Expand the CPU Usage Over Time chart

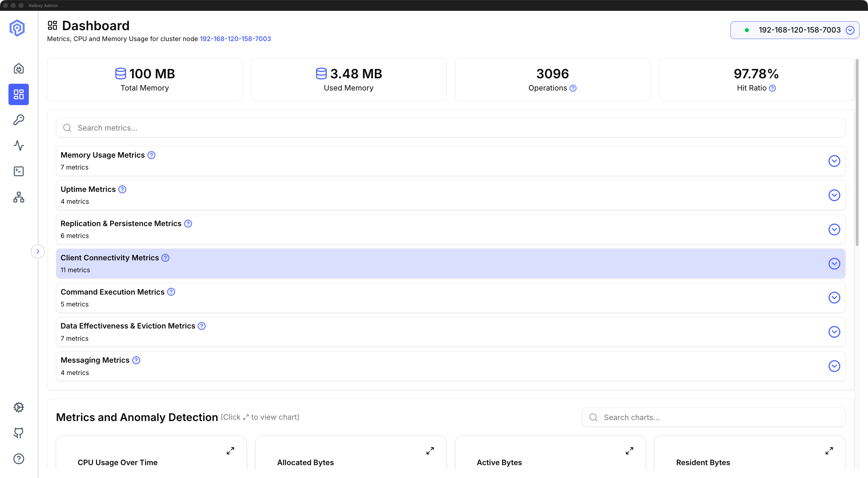[x=231, y=451]
